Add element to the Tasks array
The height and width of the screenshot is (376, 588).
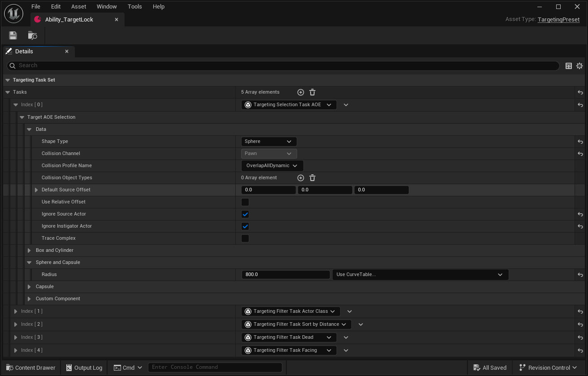[301, 92]
